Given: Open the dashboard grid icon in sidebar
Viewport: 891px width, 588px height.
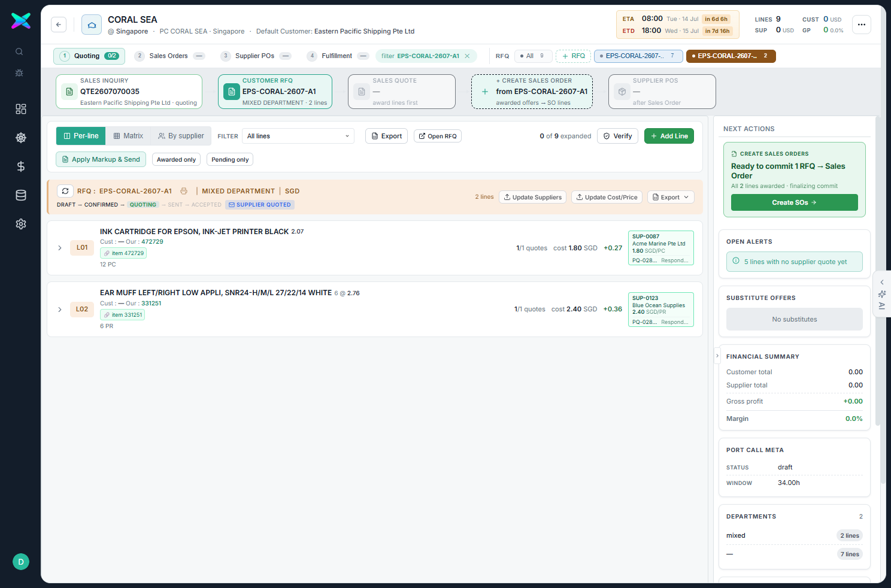Looking at the screenshot, I should (21, 109).
